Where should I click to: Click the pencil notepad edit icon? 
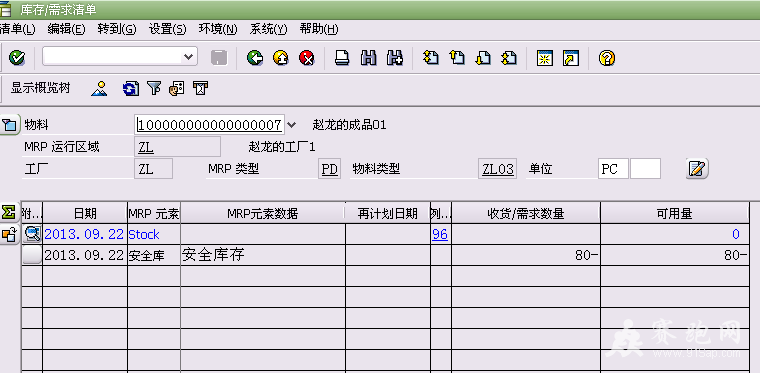tap(697, 169)
